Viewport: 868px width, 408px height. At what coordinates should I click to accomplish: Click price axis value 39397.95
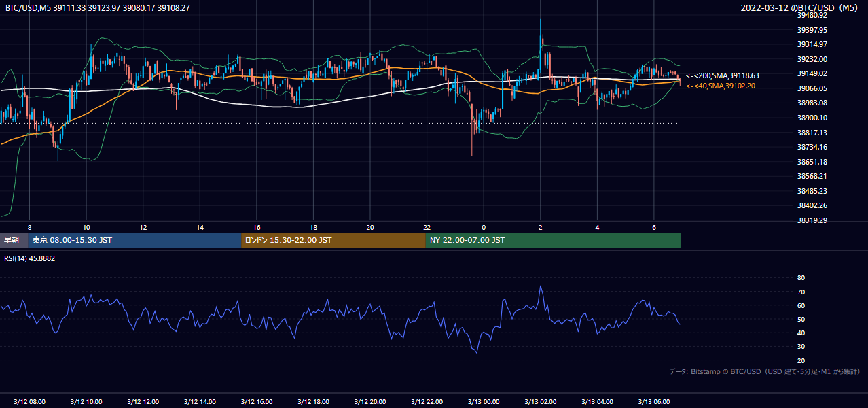pyautogui.click(x=812, y=30)
